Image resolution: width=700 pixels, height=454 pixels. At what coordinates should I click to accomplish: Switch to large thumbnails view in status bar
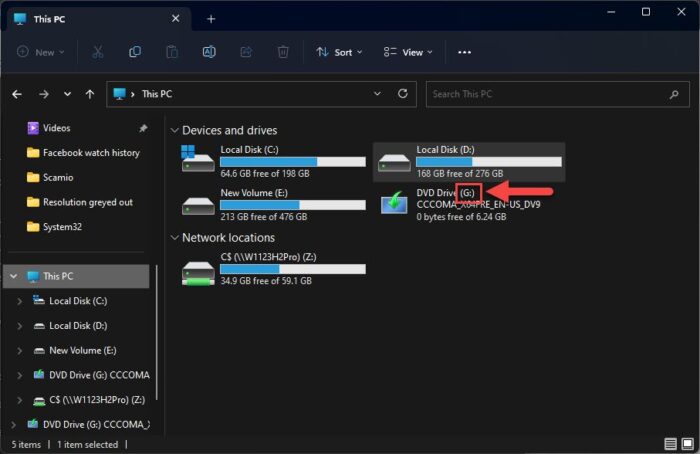[x=688, y=443]
